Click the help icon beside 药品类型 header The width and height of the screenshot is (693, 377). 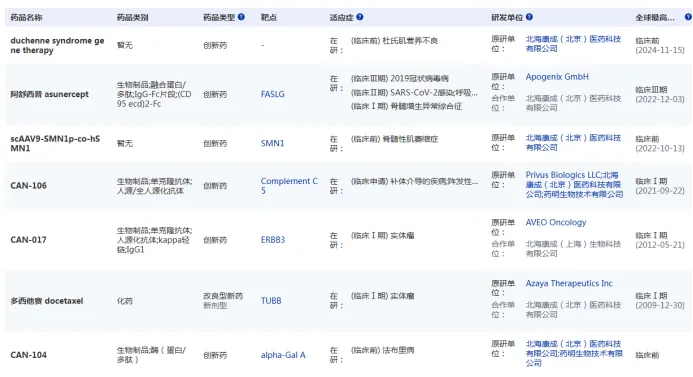click(x=241, y=17)
